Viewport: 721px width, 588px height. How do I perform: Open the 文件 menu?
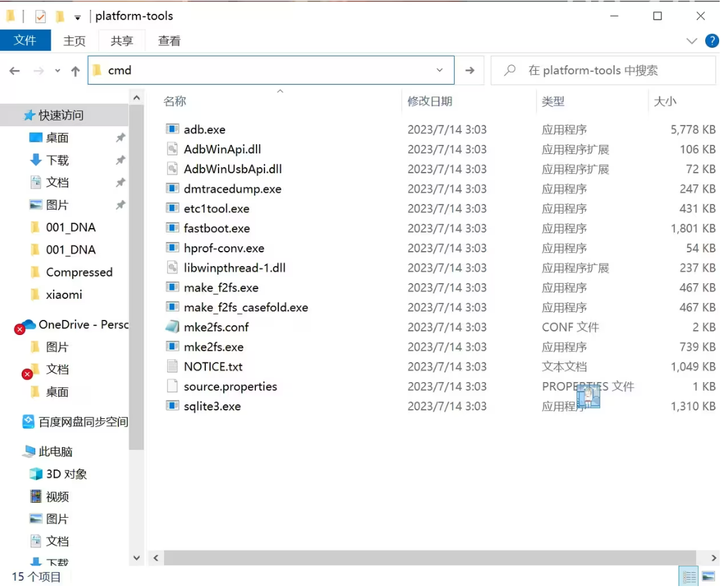pyautogui.click(x=26, y=40)
